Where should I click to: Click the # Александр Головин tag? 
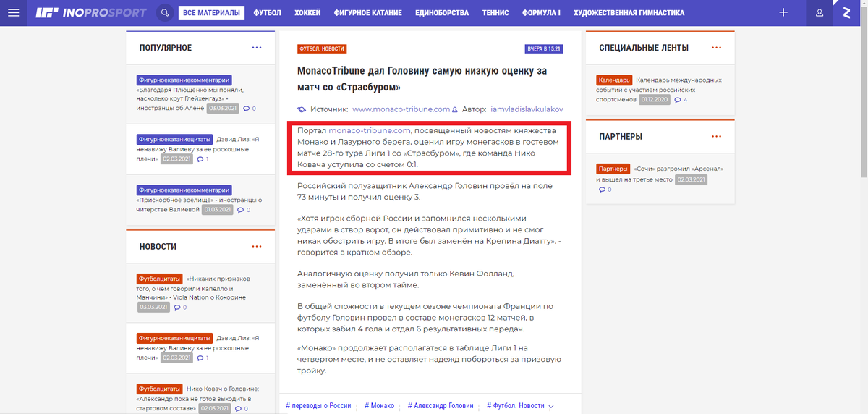(441, 406)
